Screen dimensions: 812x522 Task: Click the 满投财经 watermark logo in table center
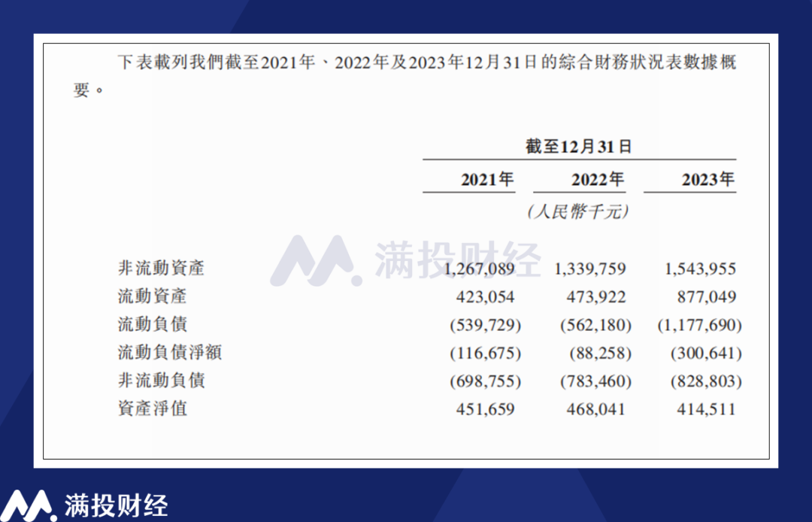coord(405,260)
